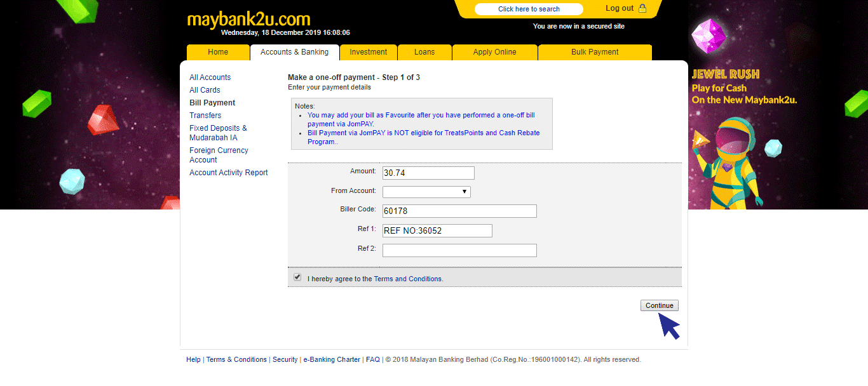Focus the Biller Code field
Image resolution: width=868 pixels, height=386 pixels.
click(459, 211)
